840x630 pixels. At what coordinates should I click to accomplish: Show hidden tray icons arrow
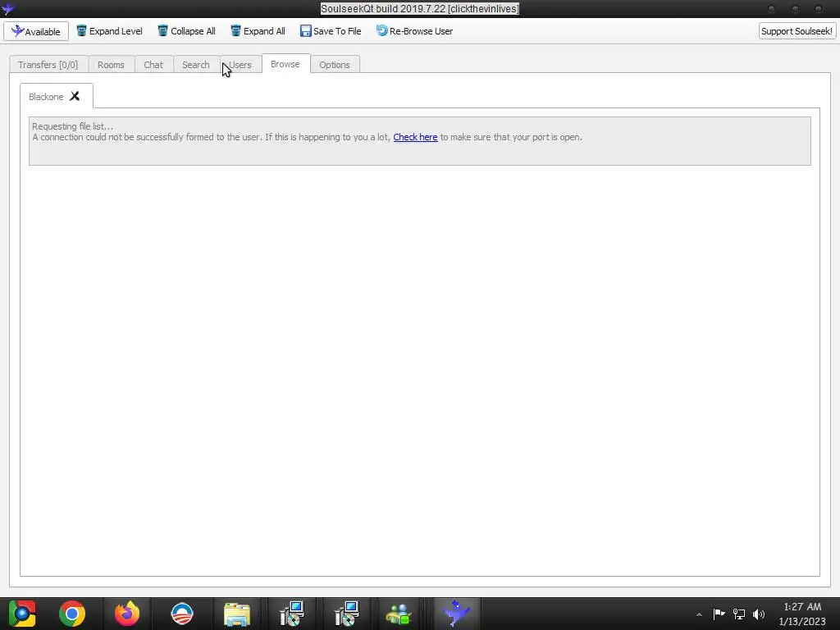tap(699, 614)
